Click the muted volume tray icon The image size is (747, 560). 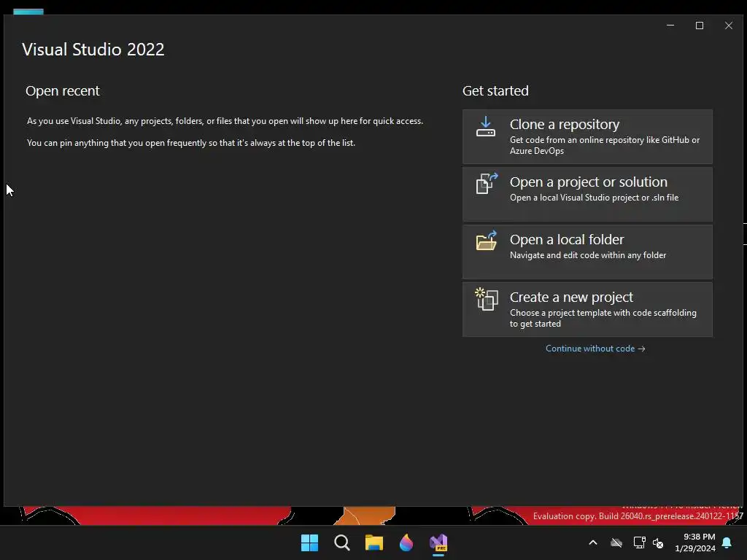(x=658, y=542)
